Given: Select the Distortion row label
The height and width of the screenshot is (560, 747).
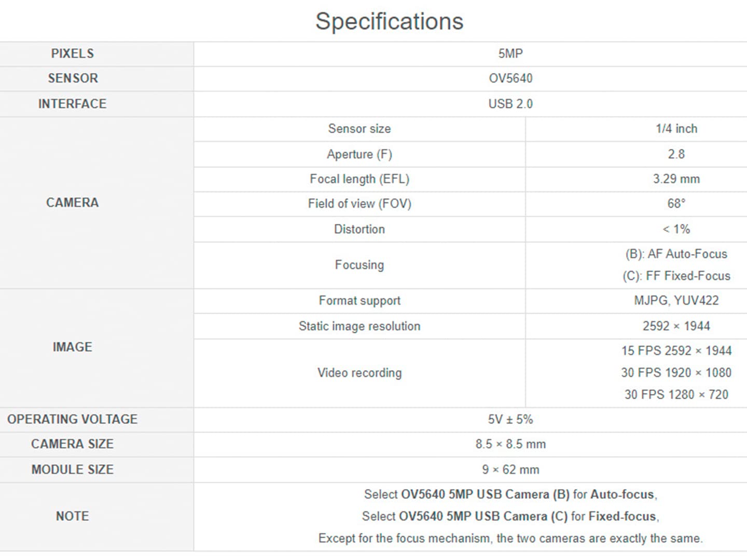Looking at the screenshot, I should (359, 229).
